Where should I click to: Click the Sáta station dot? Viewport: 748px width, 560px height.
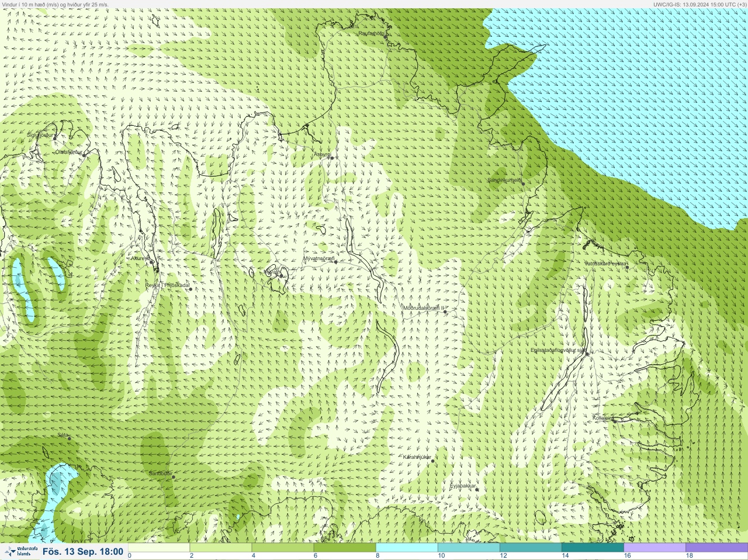point(69,438)
